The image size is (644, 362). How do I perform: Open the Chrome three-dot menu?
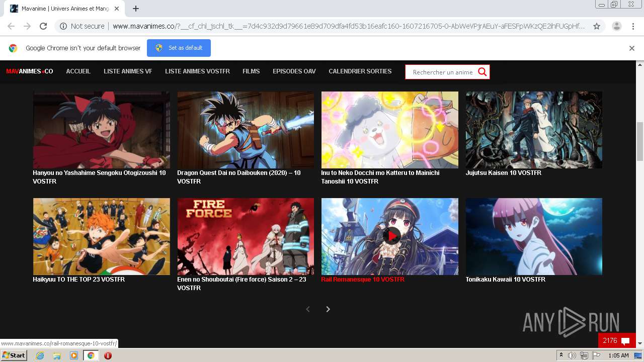[633, 26]
